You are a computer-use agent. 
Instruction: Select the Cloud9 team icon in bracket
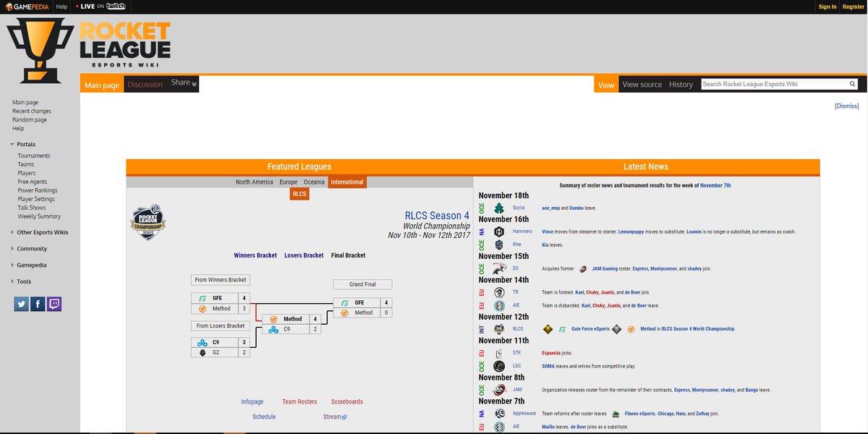tap(201, 342)
